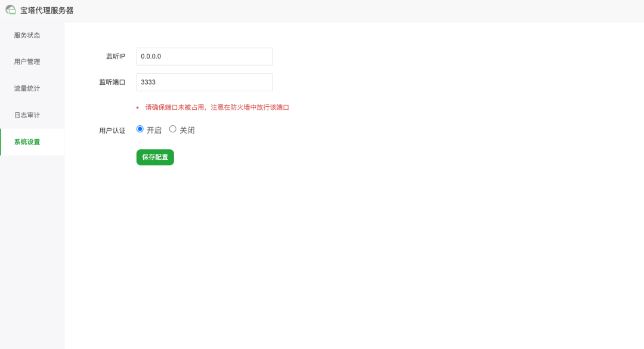
Task: Click the red port firewall warning text
Action: pos(217,107)
